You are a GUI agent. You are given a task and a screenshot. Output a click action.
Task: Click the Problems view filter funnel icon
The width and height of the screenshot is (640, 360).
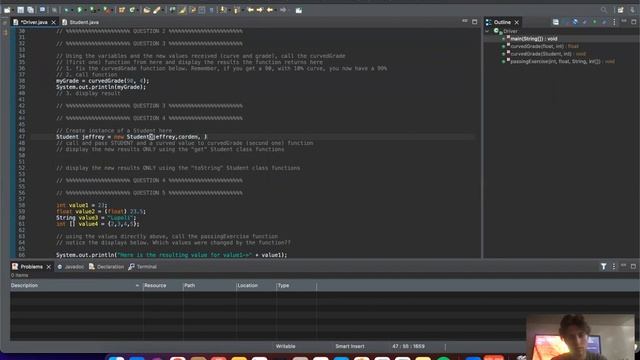(603, 267)
